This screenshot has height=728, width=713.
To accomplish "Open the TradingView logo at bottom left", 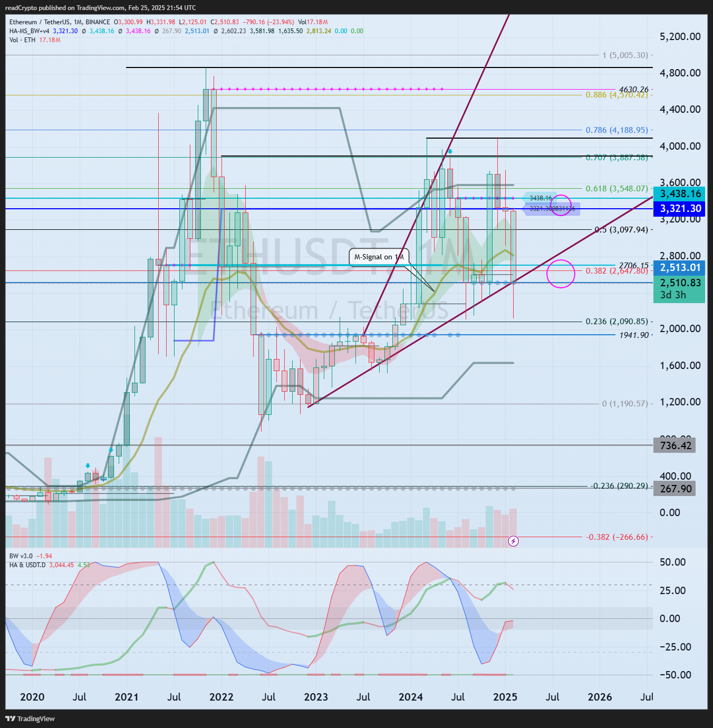I will pos(30,719).
